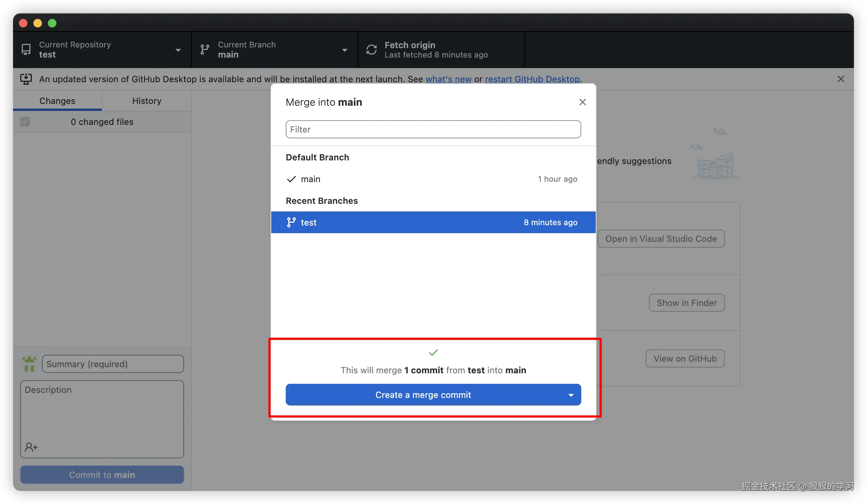867x504 pixels.
Task: Click the restart GitHub Desktop link
Action: [x=532, y=79]
